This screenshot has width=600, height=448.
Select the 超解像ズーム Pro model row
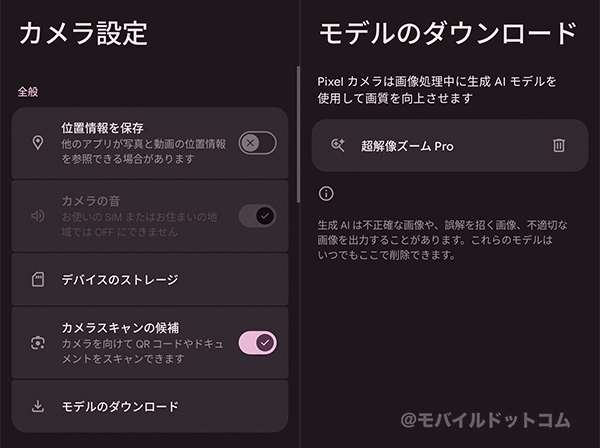(x=450, y=145)
